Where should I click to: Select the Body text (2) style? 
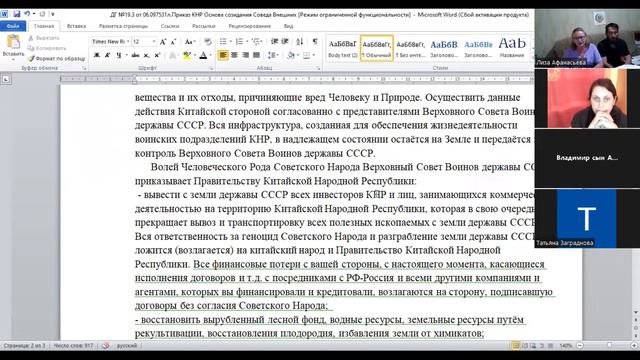click(x=342, y=48)
